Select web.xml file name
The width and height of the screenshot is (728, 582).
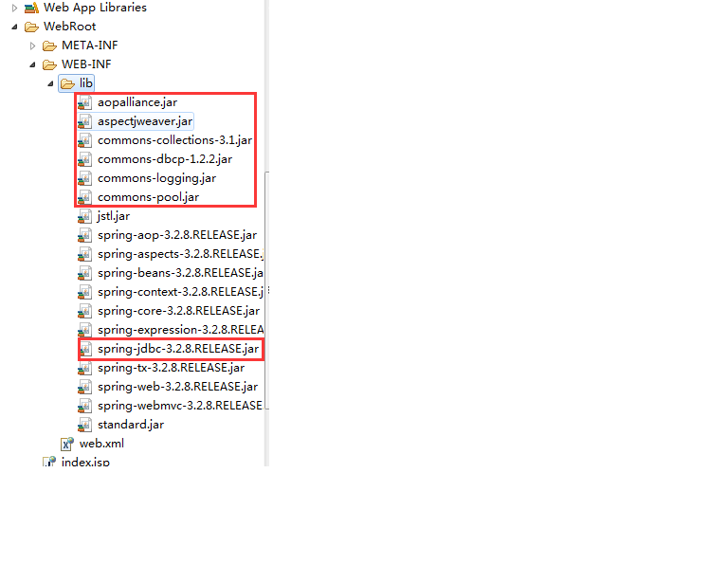tap(101, 444)
